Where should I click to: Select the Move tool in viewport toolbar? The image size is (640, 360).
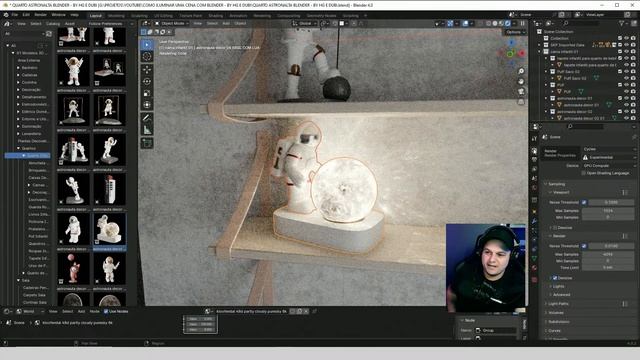147,70
